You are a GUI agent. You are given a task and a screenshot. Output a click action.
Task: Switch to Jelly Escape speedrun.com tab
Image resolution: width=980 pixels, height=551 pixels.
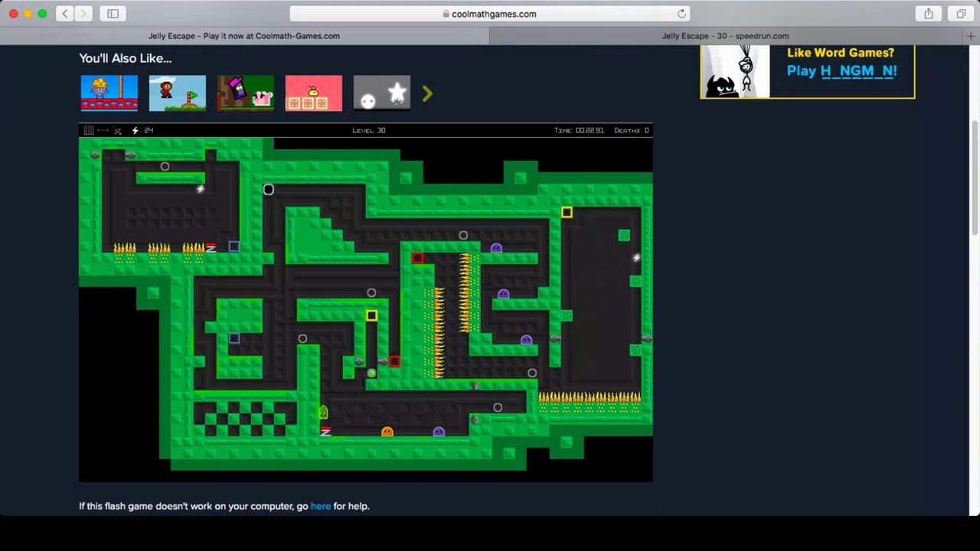point(725,36)
